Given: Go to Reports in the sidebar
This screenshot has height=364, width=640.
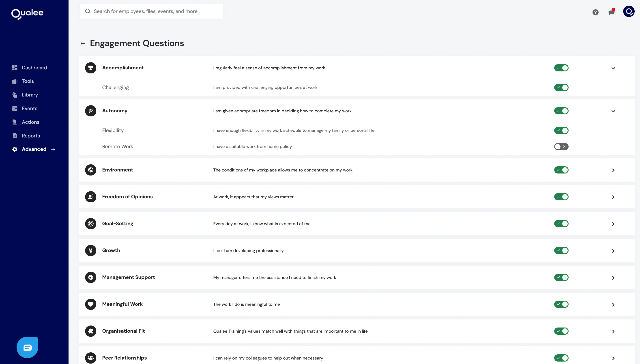Looking at the screenshot, I should click(x=31, y=136).
